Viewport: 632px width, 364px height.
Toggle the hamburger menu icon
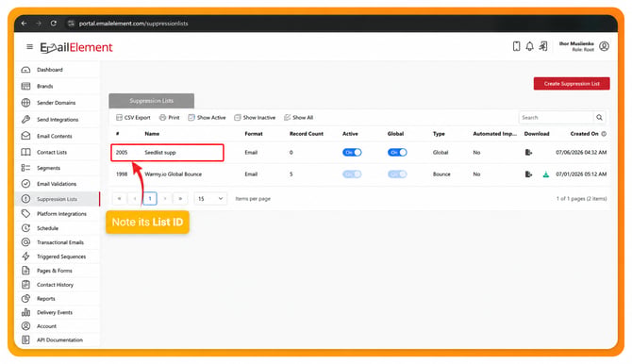29,47
